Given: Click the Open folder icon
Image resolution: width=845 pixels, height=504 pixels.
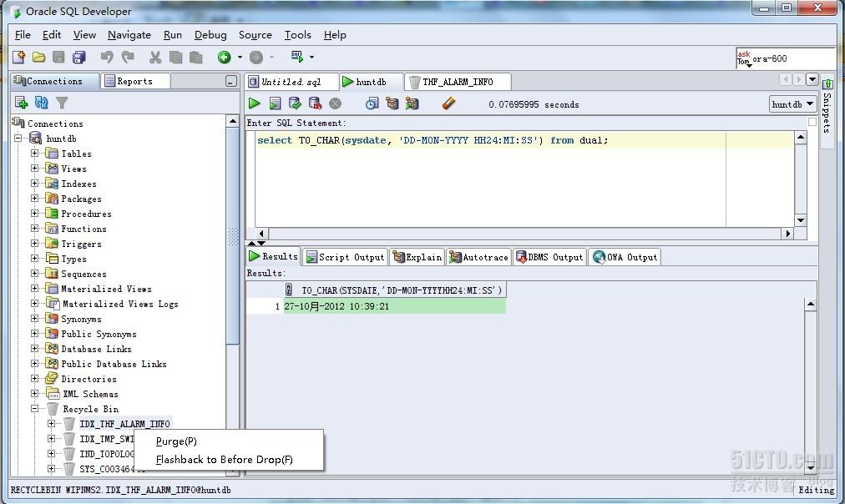Looking at the screenshot, I should point(38,57).
